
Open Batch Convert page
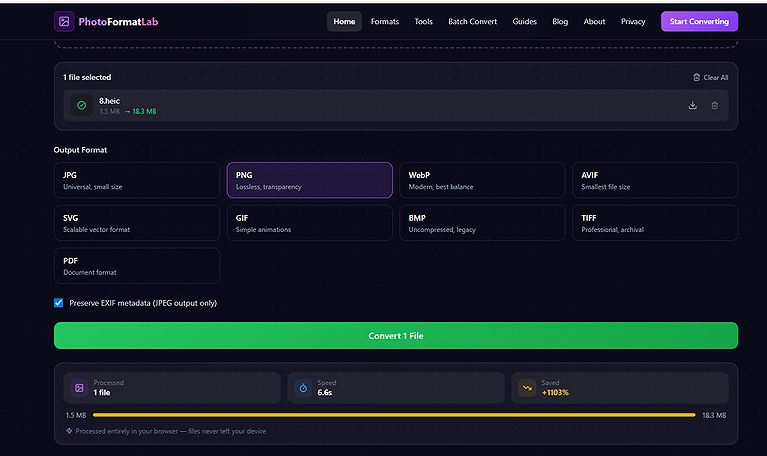(473, 22)
